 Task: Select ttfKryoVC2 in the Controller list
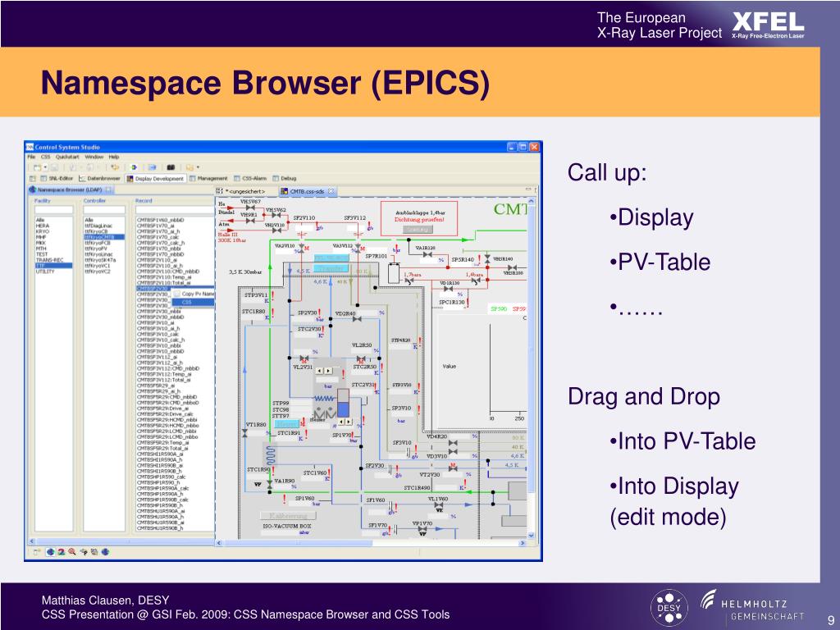pos(104,271)
